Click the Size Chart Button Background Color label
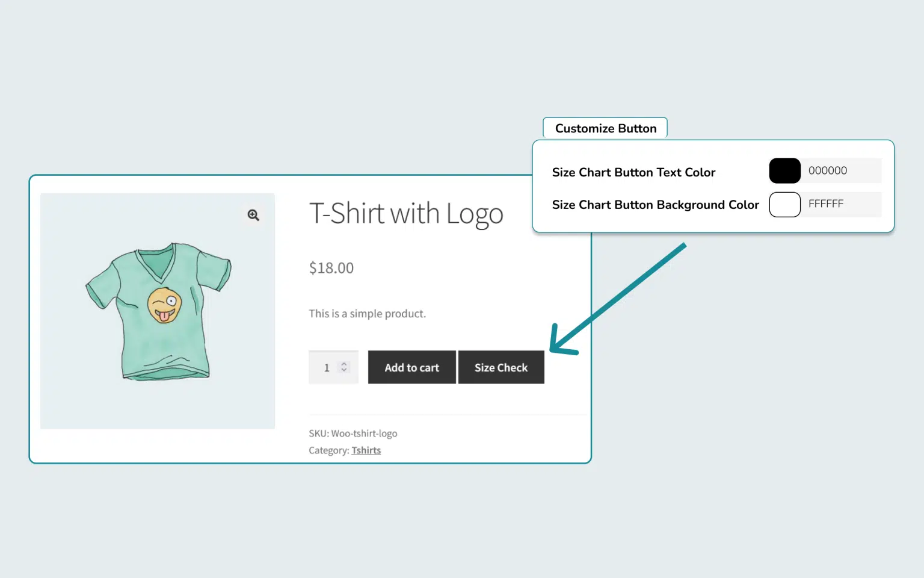This screenshot has height=578, width=924. pyautogui.click(x=655, y=205)
